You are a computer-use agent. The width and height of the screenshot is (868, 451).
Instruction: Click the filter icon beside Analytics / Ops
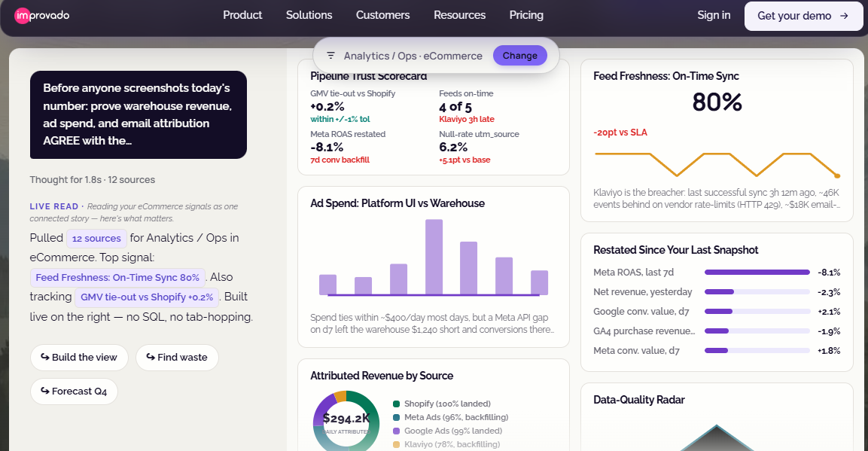tap(330, 55)
